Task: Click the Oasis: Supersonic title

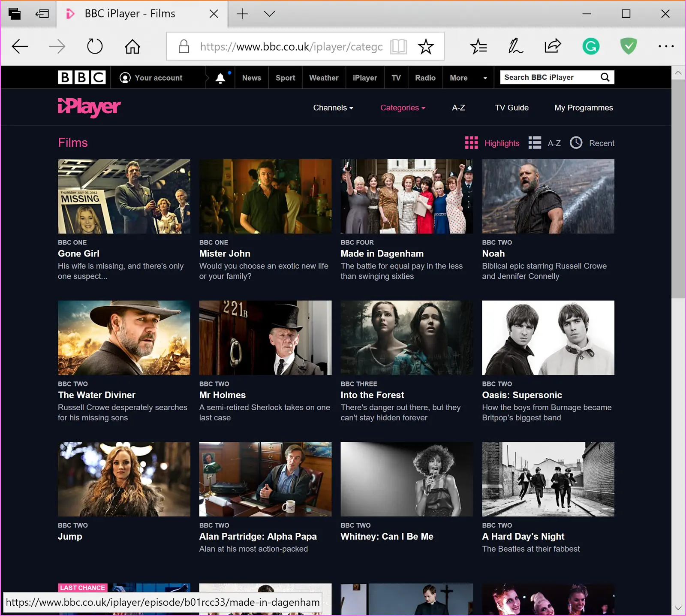Action: coord(522,395)
